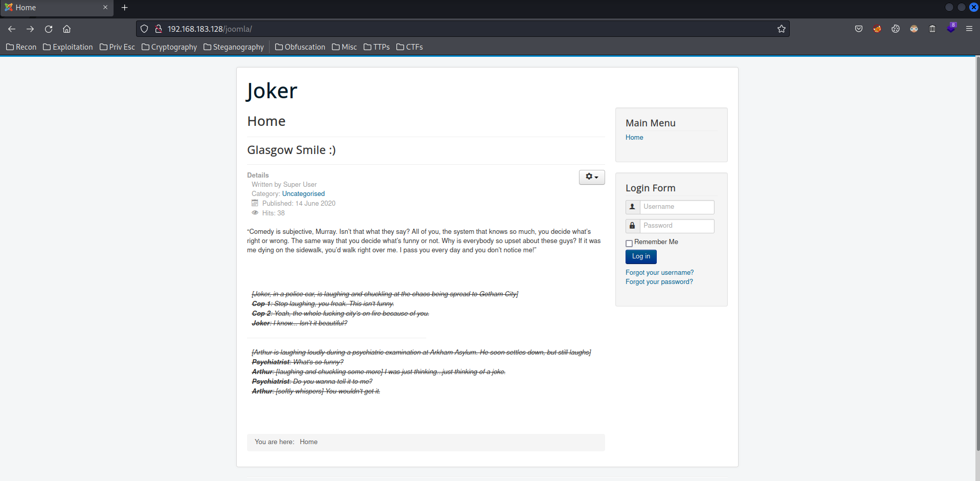Open the Pocket save icon
The width and height of the screenshot is (980, 481).
pyautogui.click(x=859, y=29)
